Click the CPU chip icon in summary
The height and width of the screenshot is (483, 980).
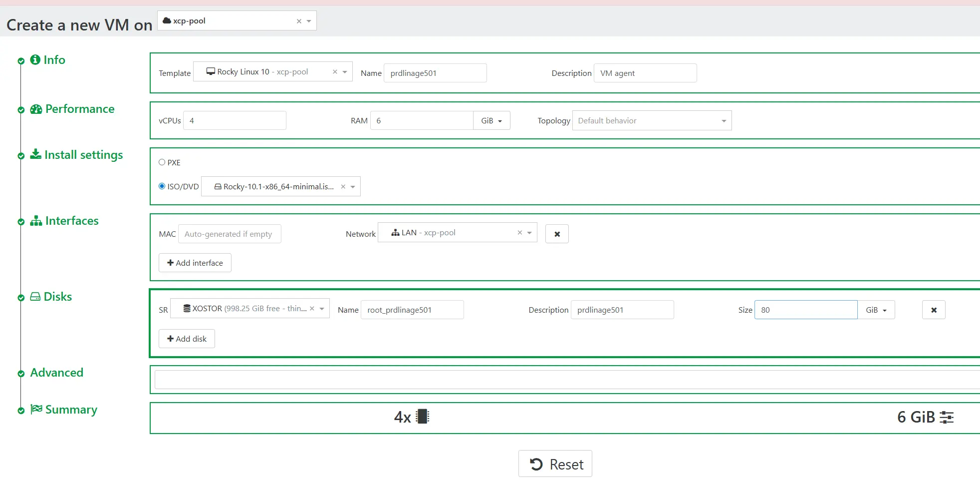pyautogui.click(x=423, y=417)
